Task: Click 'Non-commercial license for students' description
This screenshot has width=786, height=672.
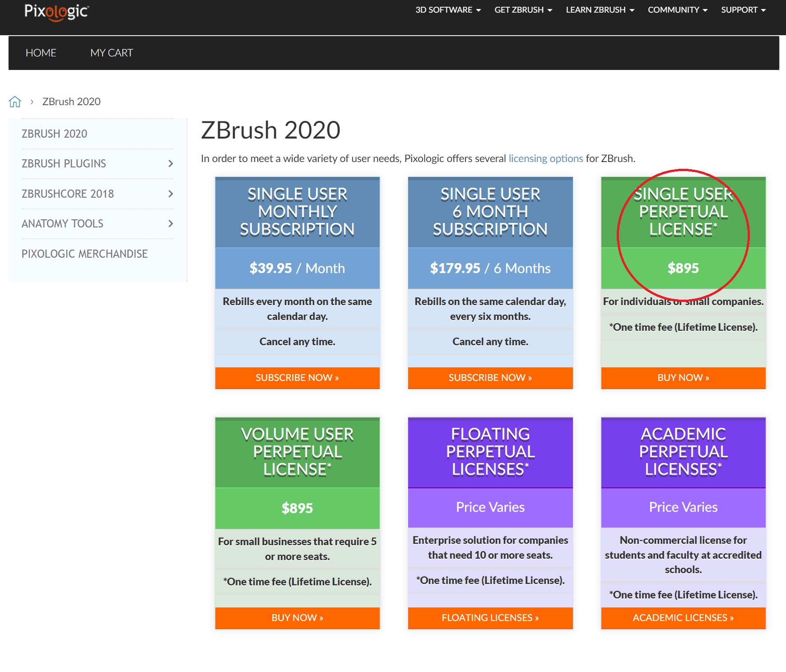Action: (684, 555)
